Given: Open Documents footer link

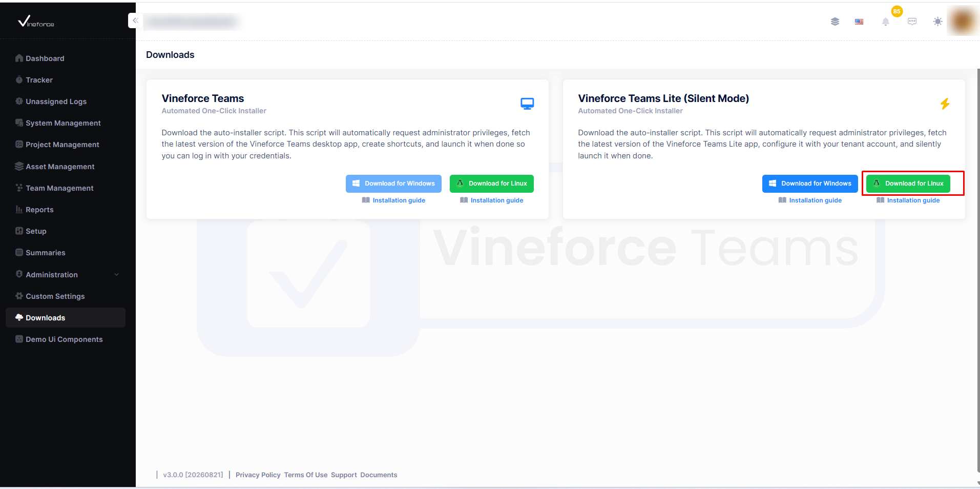Looking at the screenshot, I should click(x=379, y=475).
